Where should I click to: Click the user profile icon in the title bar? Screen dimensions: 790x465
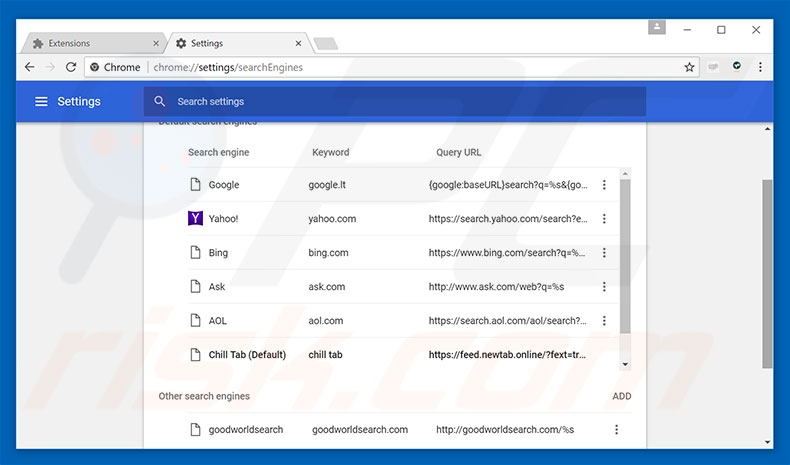(x=656, y=27)
